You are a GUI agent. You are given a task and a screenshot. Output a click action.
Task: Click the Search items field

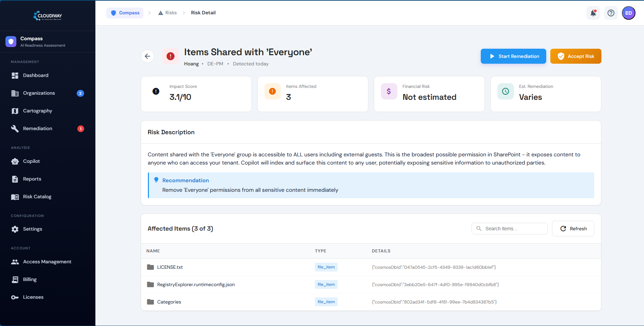pyautogui.click(x=510, y=229)
